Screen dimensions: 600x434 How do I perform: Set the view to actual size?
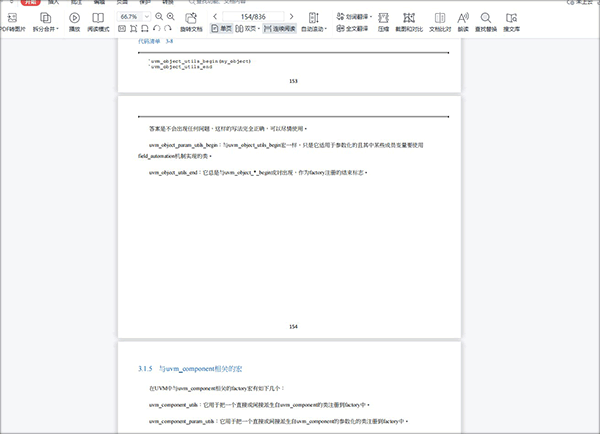click(x=122, y=29)
